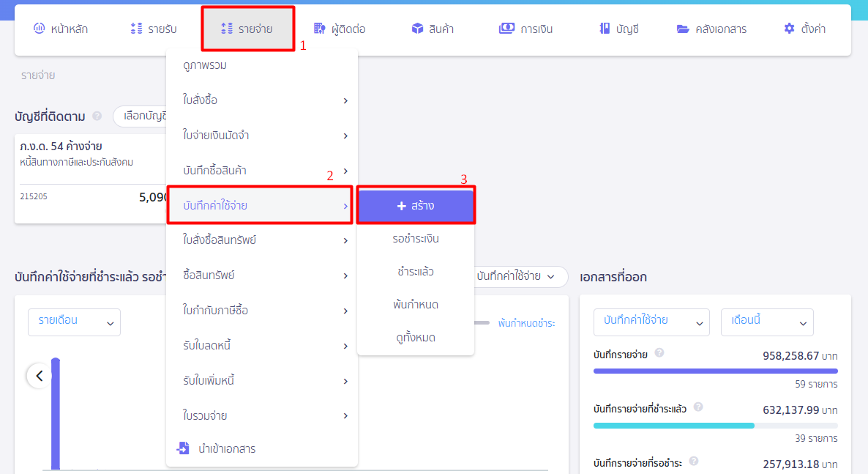868x474 pixels.
Task: Select รอชำระเงิน in submenu
Action: [416, 238]
